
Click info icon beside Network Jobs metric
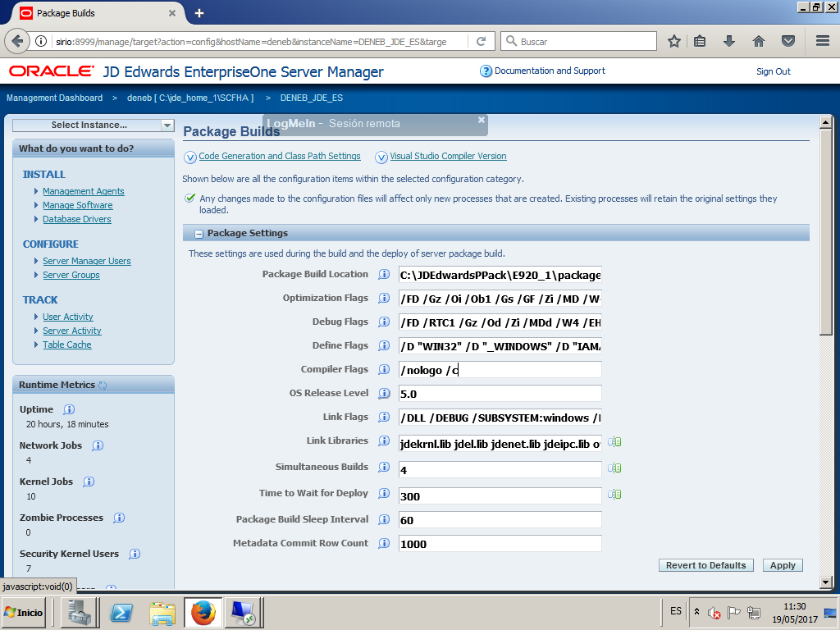click(x=98, y=445)
